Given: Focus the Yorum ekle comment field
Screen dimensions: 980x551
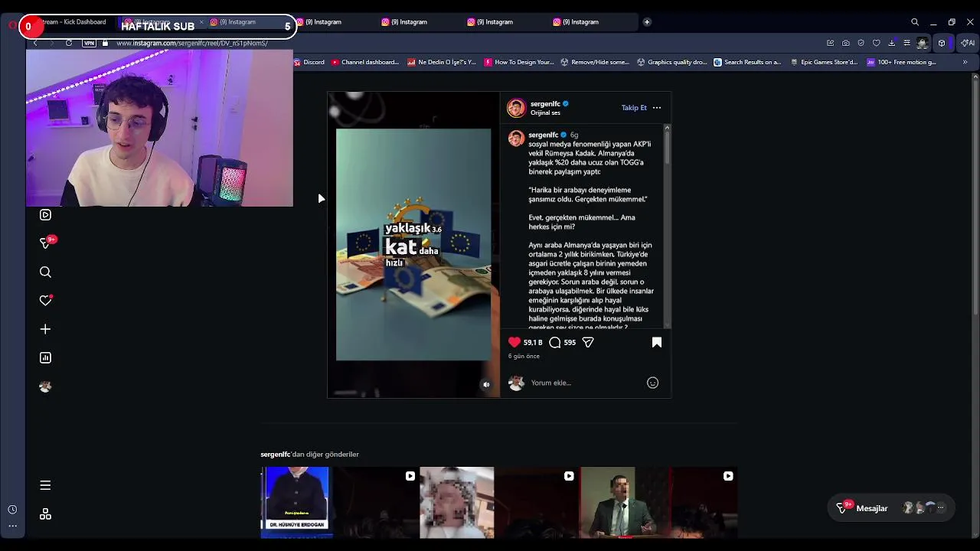Looking at the screenshot, I should (586, 383).
